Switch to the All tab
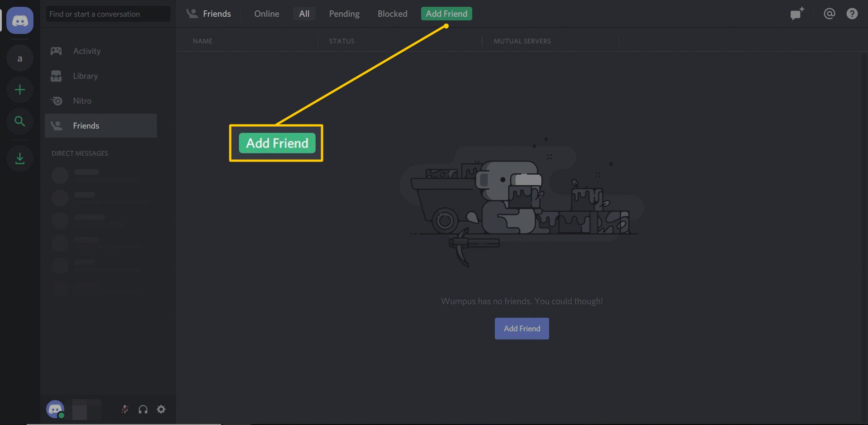868x425 pixels. [x=304, y=14]
